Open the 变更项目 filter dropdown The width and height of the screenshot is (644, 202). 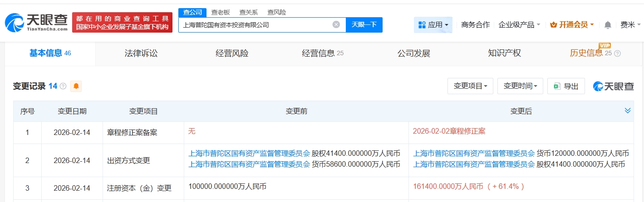click(x=470, y=86)
